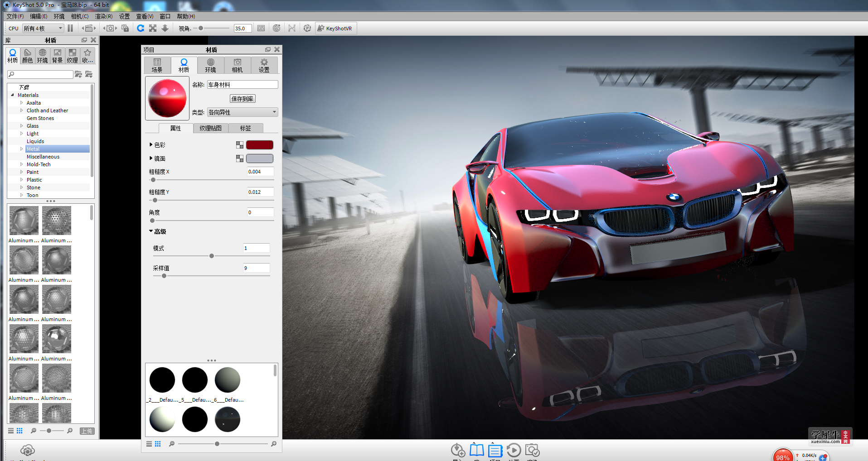Click the sample value field (采样值)

257,268
